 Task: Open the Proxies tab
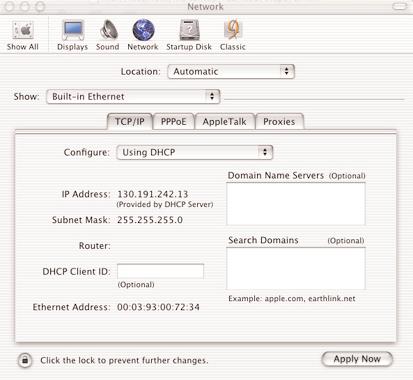(x=279, y=122)
